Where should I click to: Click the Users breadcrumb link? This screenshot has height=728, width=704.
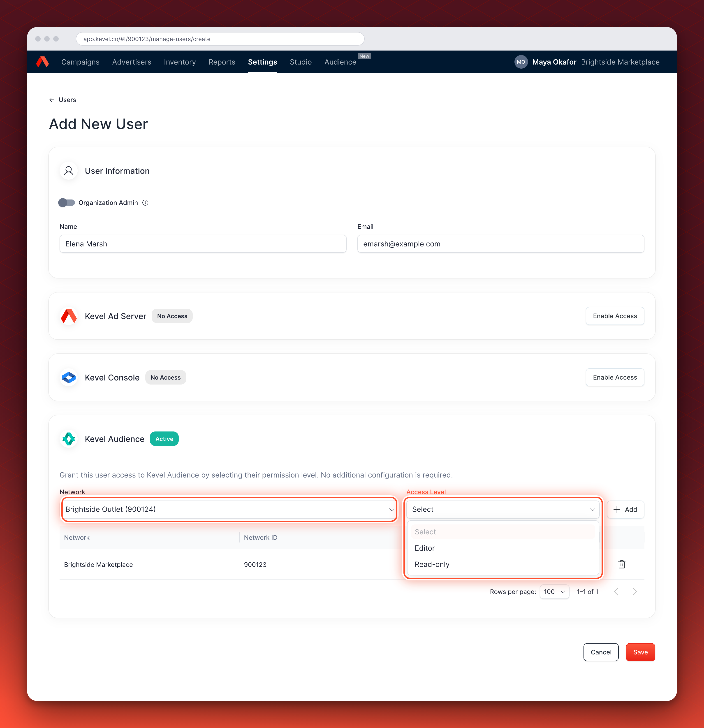67,100
